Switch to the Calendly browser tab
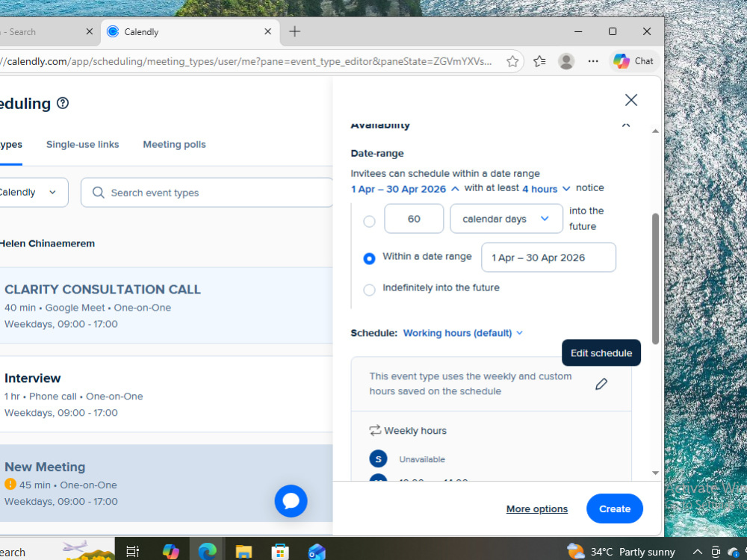The width and height of the screenshot is (747, 560). coord(190,31)
